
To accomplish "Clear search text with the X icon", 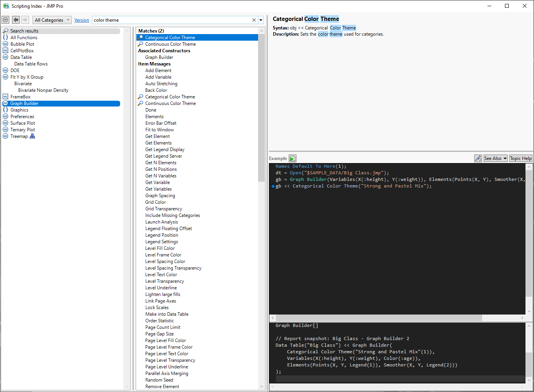I will [x=254, y=20].
